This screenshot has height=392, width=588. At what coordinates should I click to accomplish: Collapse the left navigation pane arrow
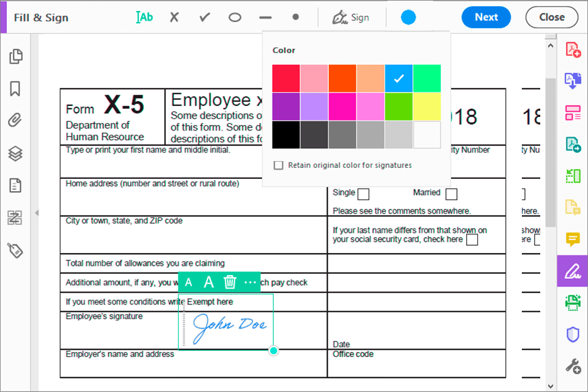36,213
